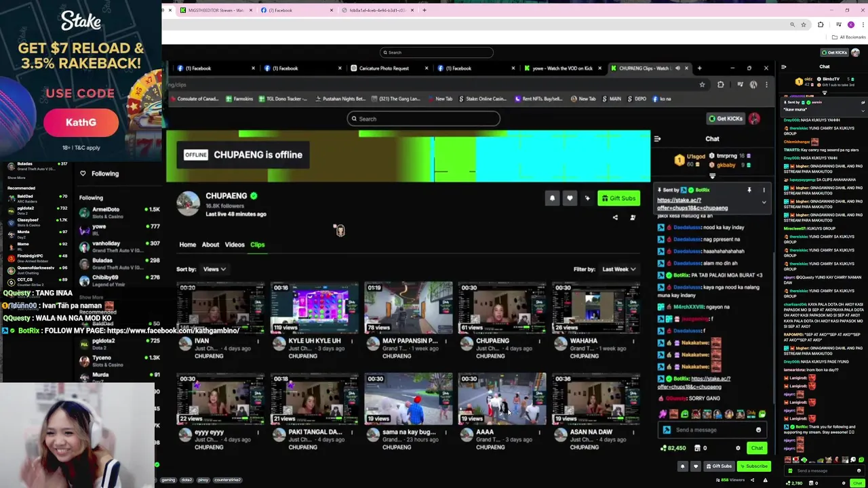Expand the chat leaderboard below gkbaby
Image resolution: width=868 pixels, height=488 pixels.
[712, 175]
